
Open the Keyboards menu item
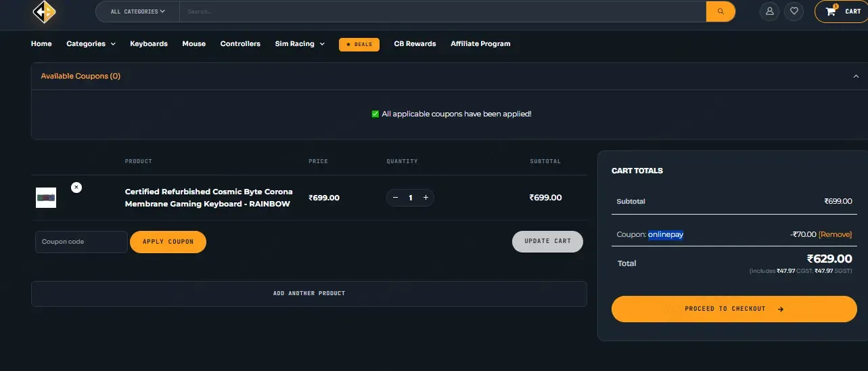coord(149,44)
